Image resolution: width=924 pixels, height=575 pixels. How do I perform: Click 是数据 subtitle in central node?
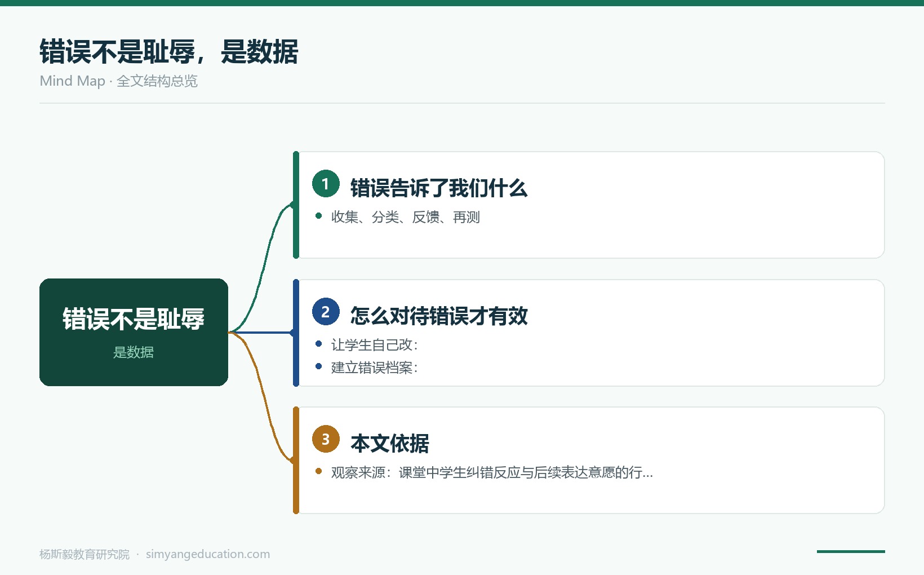[x=134, y=352]
